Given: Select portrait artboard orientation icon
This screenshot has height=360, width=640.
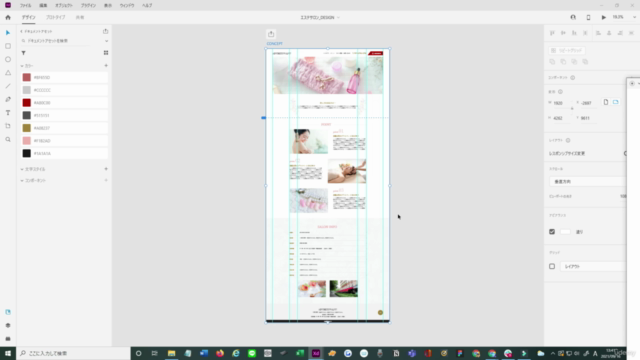Looking at the screenshot, I should (x=606, y=102).
